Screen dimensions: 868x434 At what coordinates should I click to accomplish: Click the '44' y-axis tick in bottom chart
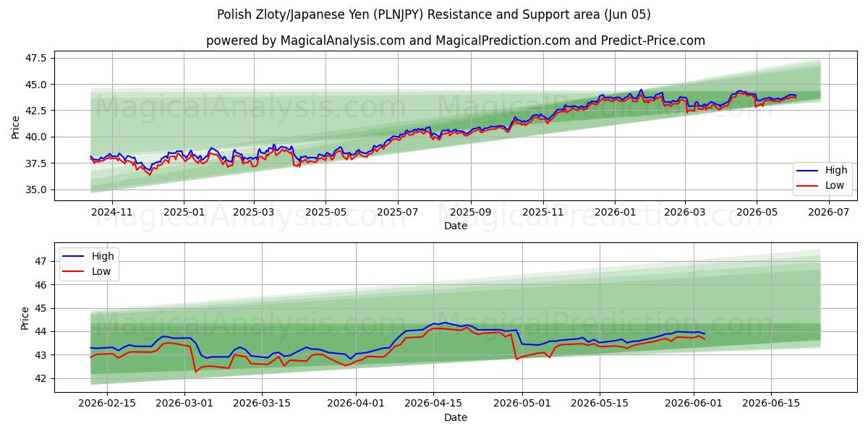point(42,332)
